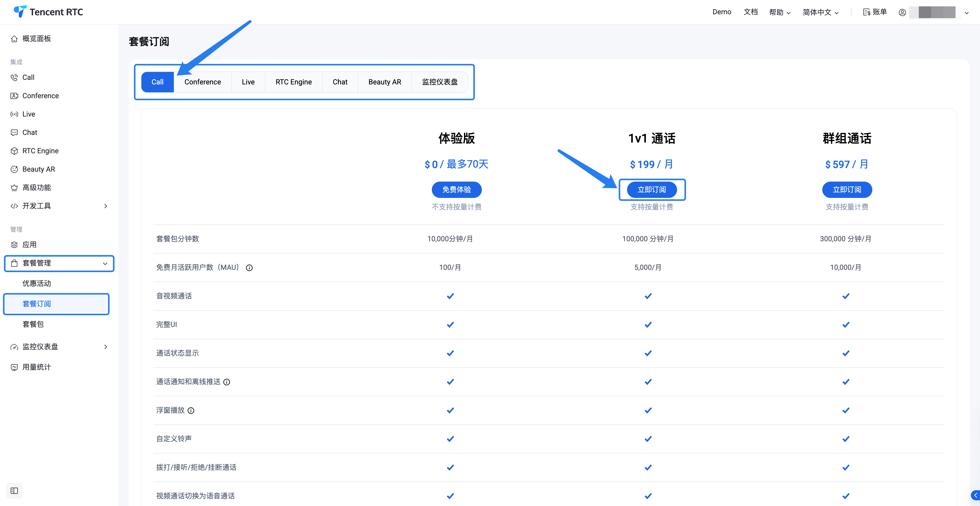The height and width of the screenshot is (506, 980).
Task: Click the Tencent RTC logo icon
Action: point(20,11)
